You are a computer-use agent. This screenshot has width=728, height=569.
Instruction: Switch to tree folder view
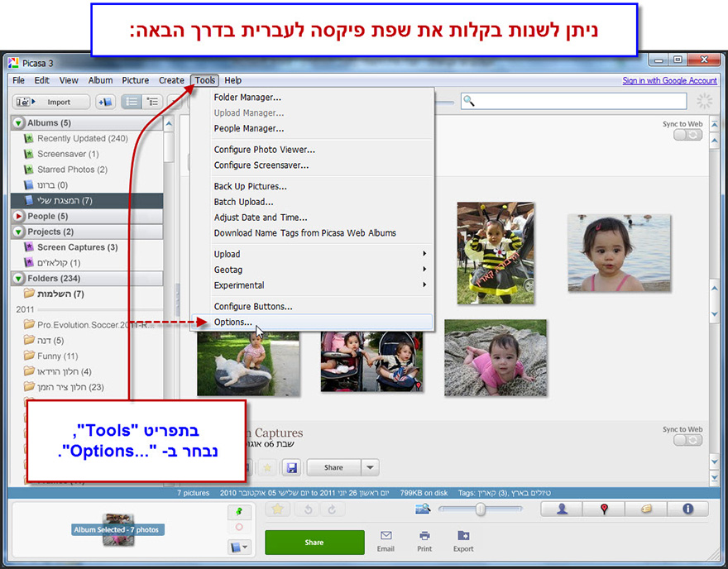click(x=152, y=102)
